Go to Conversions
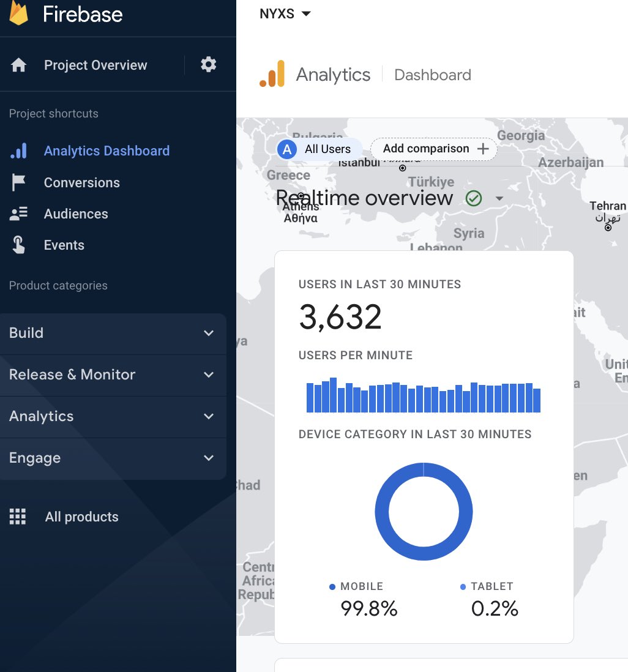This screenshot has width=628, height=672. pyautogui.click(x=82, y=182)
